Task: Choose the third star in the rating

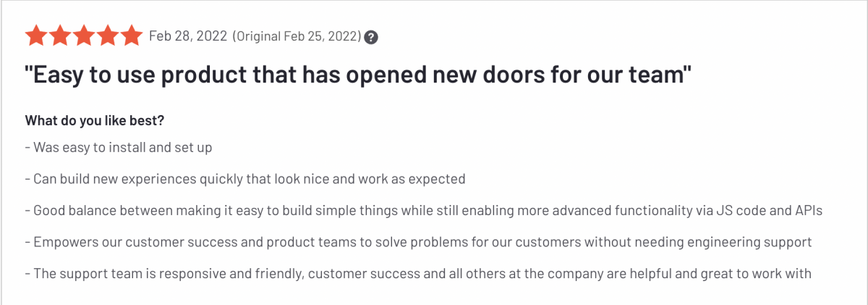Action: point(84,35)
